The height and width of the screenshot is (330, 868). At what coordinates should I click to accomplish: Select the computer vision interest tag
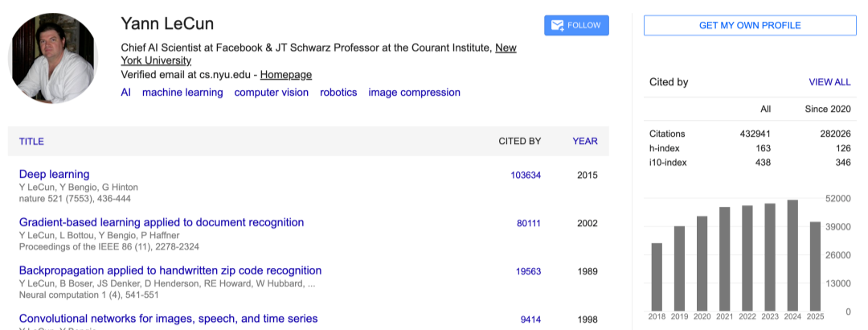pos(272,93)
